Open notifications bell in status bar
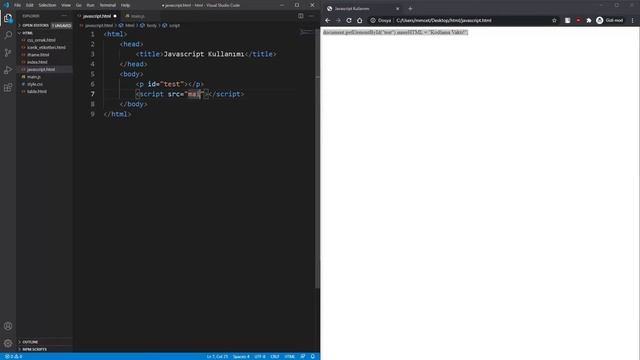This screenshot has width=640, height=360. (313, 356)
